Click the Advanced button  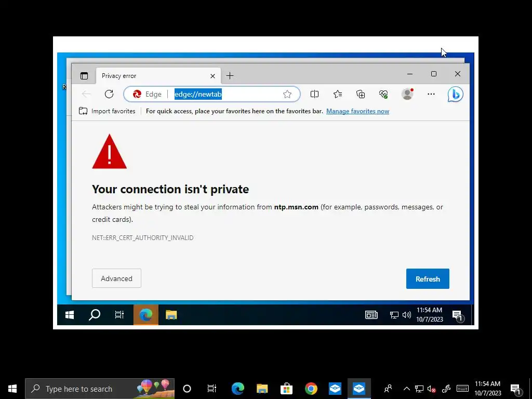click(116, 278)
